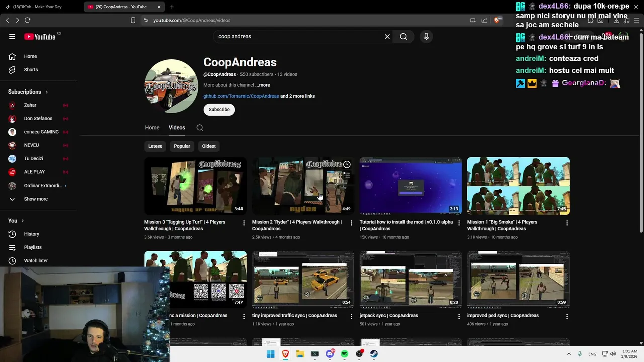This screenshot has height=362, width=644.
Task: Click the YouTube logo
Action: pyautogui.click(x=40, y=36)
